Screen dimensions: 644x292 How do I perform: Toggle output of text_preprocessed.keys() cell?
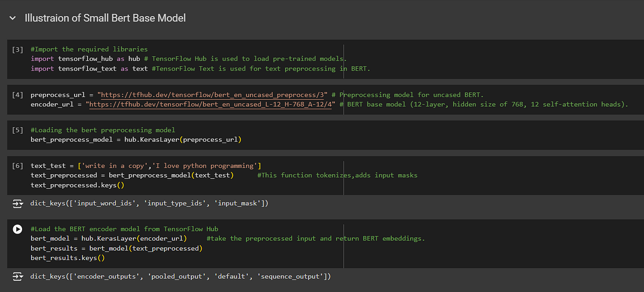pos(18,203)
